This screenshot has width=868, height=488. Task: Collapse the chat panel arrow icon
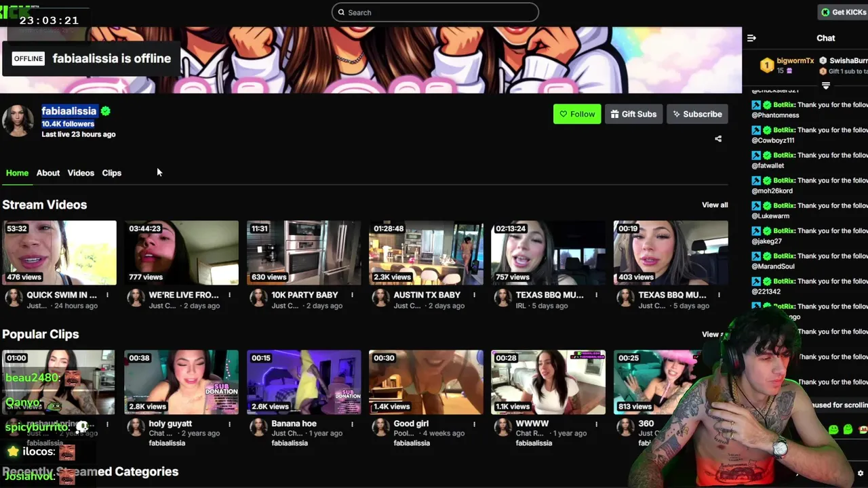(x=751, y=38)
